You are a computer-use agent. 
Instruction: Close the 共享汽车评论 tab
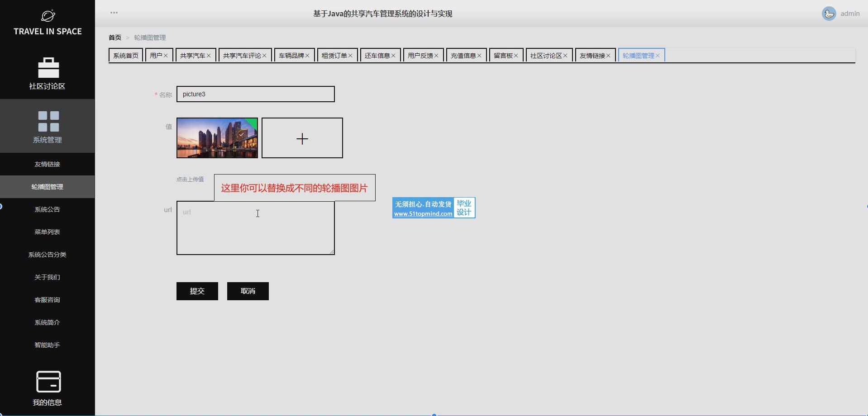click(x=264, y=56)
